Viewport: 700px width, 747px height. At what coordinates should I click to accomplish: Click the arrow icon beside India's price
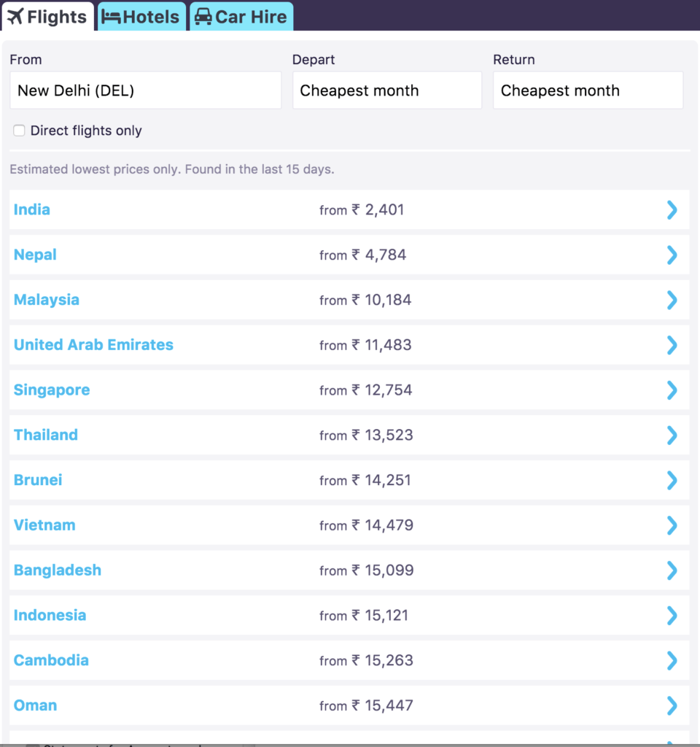click(672, 209)
